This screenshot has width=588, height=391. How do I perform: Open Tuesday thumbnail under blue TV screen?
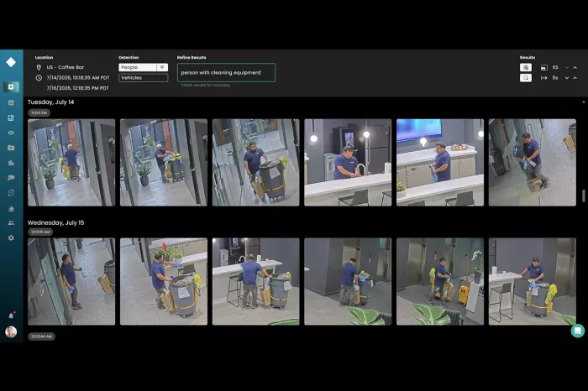(440, 163)
